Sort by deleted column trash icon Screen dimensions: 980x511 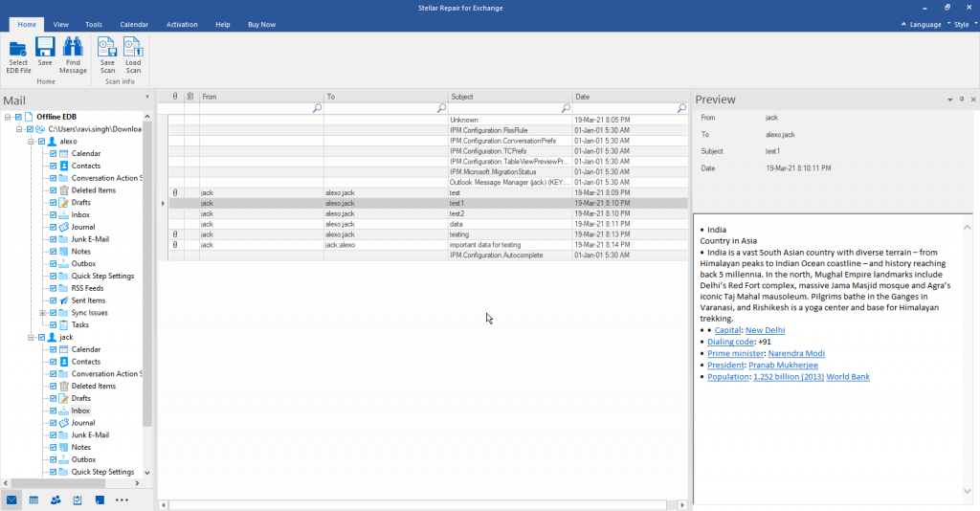point(190,97)
